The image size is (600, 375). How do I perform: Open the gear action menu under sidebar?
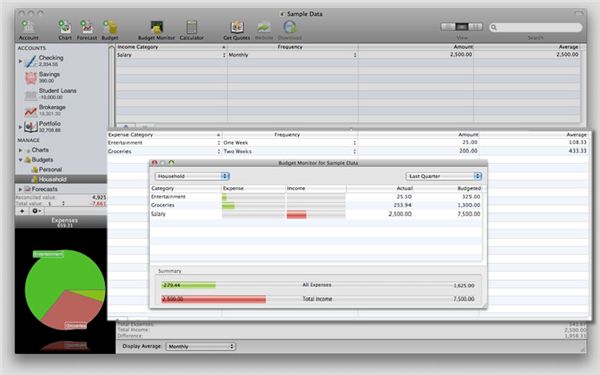point(37,211)
